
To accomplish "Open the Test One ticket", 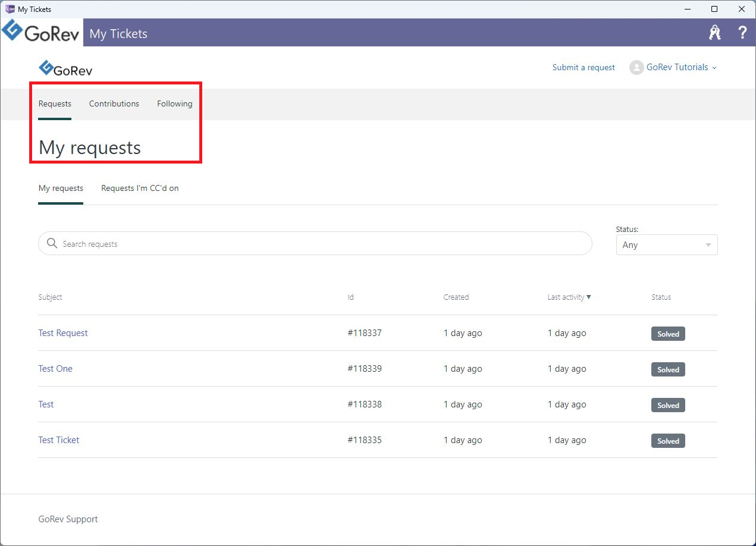I will [x=55, y=369].
